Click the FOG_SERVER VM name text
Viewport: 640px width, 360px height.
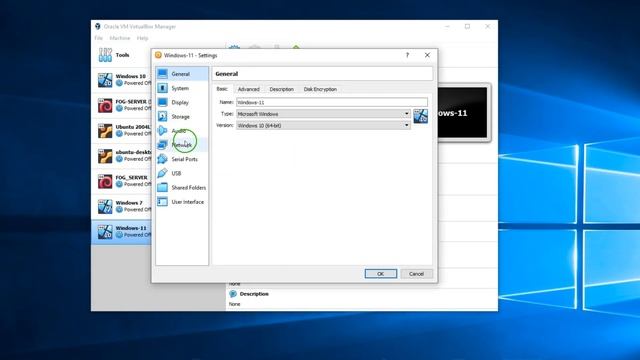click(x=131, y=178)
